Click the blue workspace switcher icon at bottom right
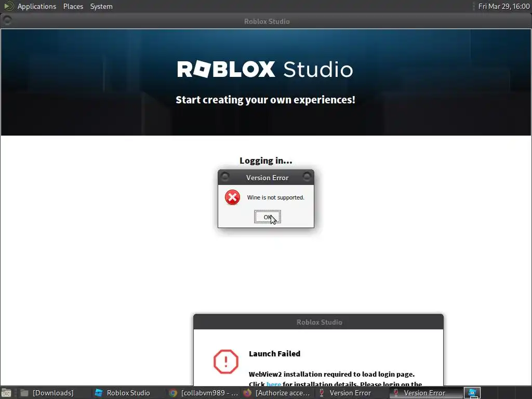This screenshot has width=532, height=399. coord(472,393)
